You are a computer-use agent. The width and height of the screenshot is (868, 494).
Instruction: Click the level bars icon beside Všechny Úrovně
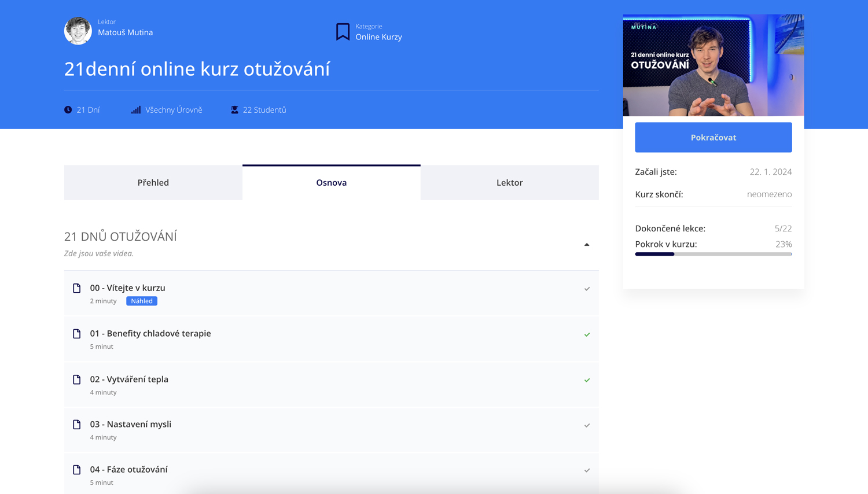coord(136,110)
